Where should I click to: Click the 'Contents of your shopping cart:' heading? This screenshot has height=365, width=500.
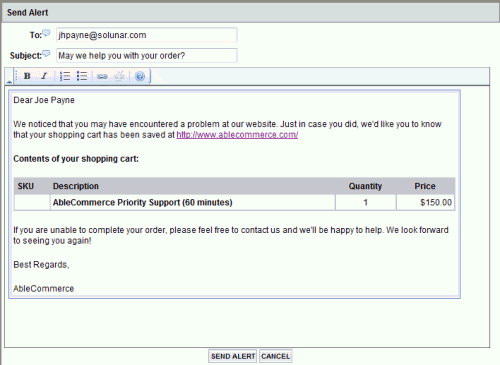pyautogui.click(x=76, y=159)
